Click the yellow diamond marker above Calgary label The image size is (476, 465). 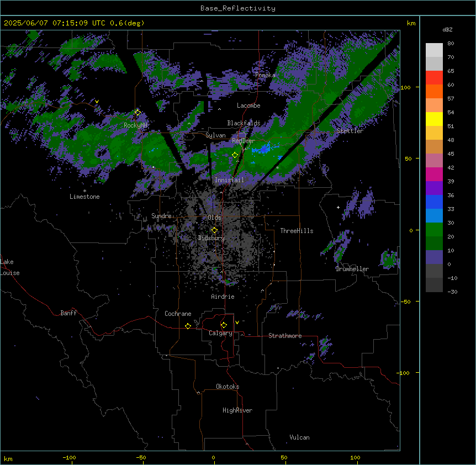(x=224, y=325)
